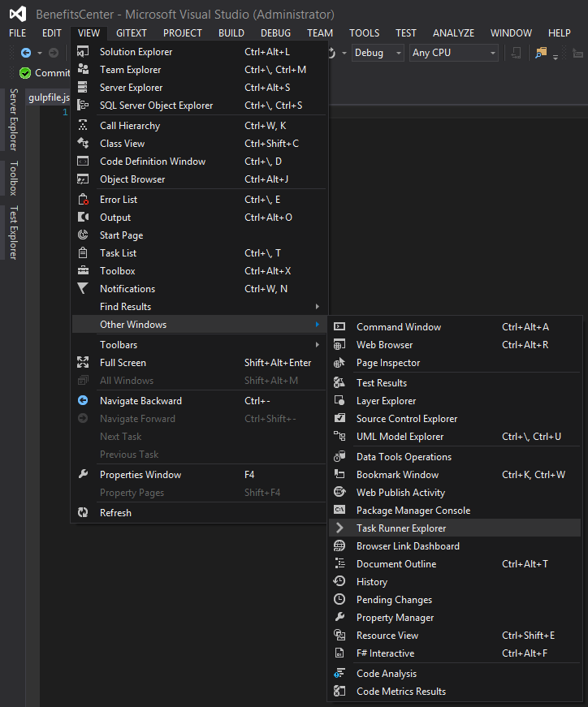This screenshot has height=707, width=588.
Task: Click the toolbar back navigation button
Action: pos(26,53)
